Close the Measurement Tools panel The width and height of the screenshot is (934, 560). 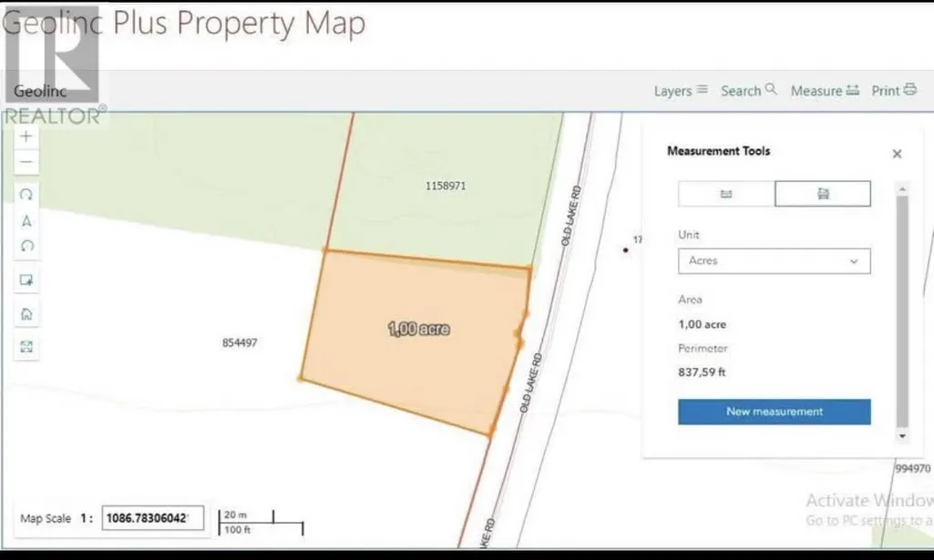[x=897, y=154]
